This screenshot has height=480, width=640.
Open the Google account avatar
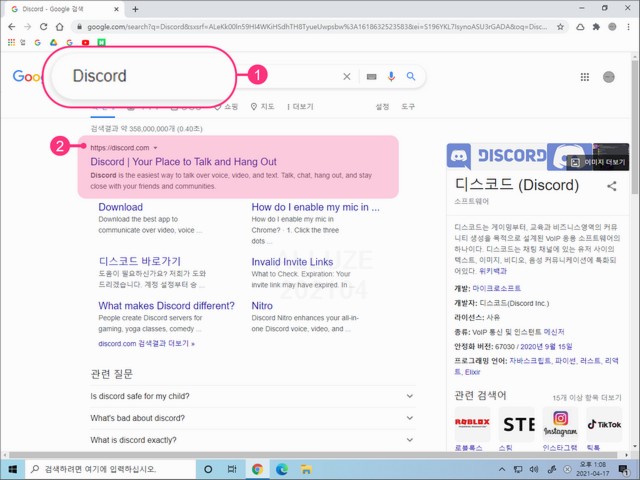point(609,77)
